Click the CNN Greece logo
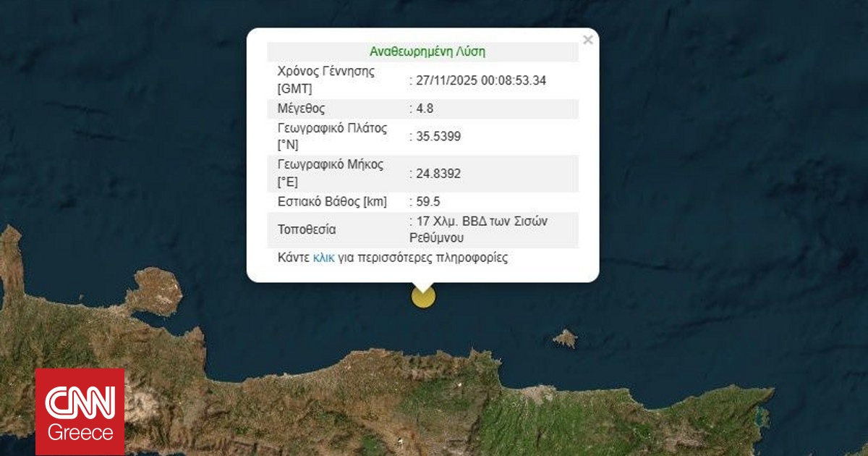 [x=80, y=409]
